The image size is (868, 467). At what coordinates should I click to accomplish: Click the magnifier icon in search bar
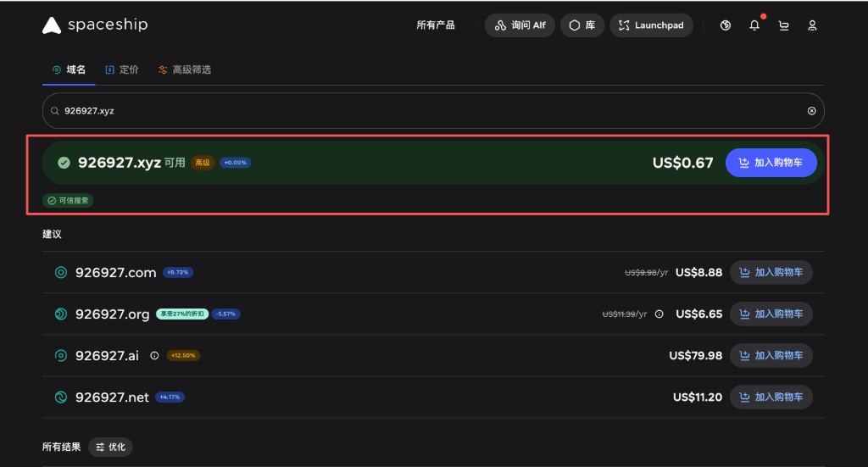(x=55, y=111)
